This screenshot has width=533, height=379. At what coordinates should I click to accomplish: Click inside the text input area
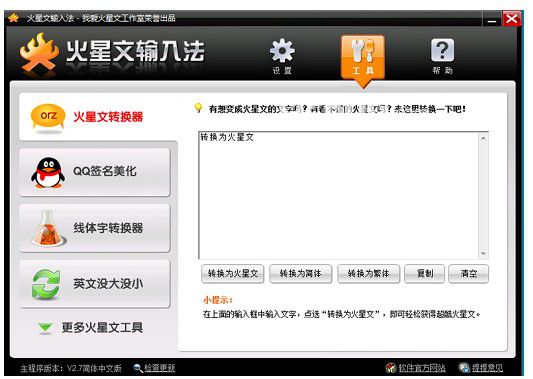point(339,195)
